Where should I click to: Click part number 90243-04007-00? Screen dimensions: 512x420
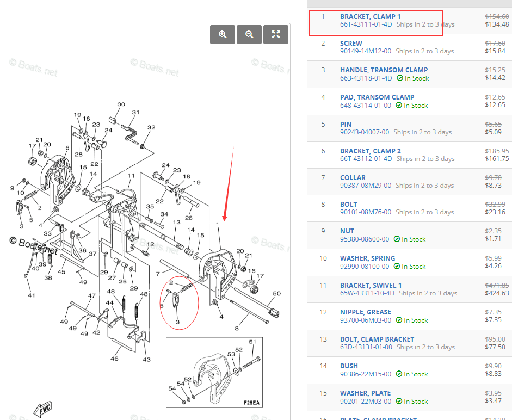[x=365, y=132]
